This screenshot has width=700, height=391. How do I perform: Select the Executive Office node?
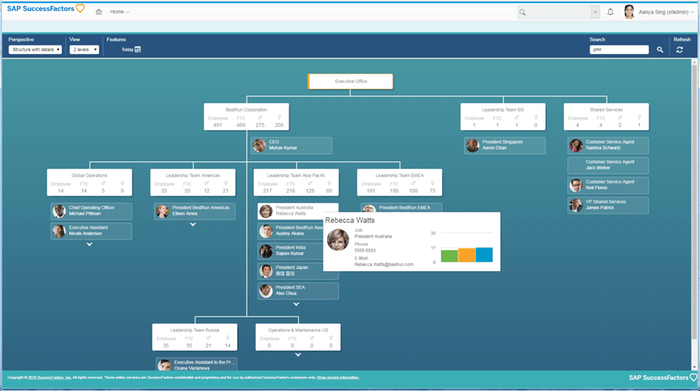coord(350,81)
